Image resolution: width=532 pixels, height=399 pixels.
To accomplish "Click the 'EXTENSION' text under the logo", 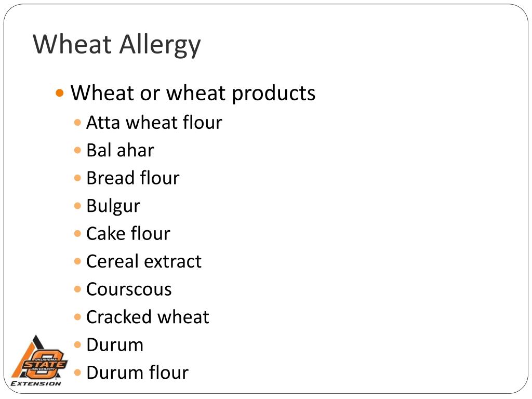I will pyautogui.click(x=36, y=384).
